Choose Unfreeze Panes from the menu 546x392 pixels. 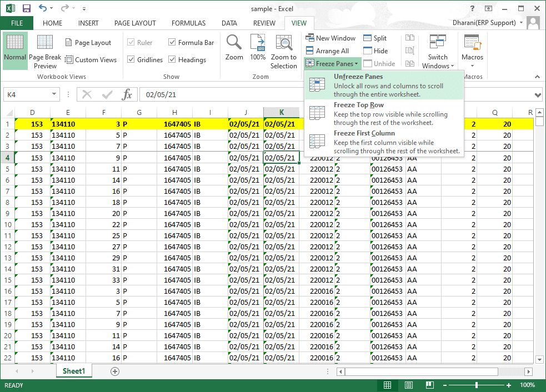[358, 77]
